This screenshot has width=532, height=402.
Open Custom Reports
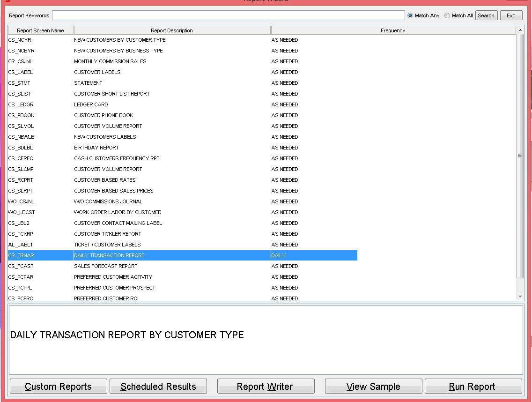59,387
